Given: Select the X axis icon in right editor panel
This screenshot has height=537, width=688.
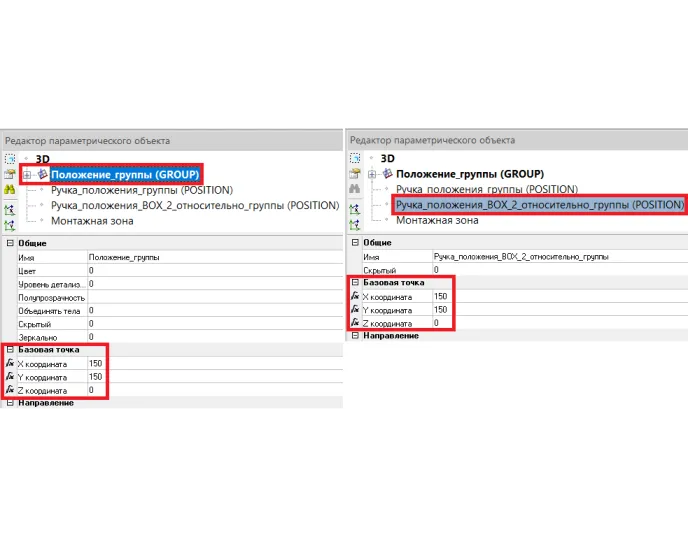Looking at the screenshot, I should [x=355, y=209].
